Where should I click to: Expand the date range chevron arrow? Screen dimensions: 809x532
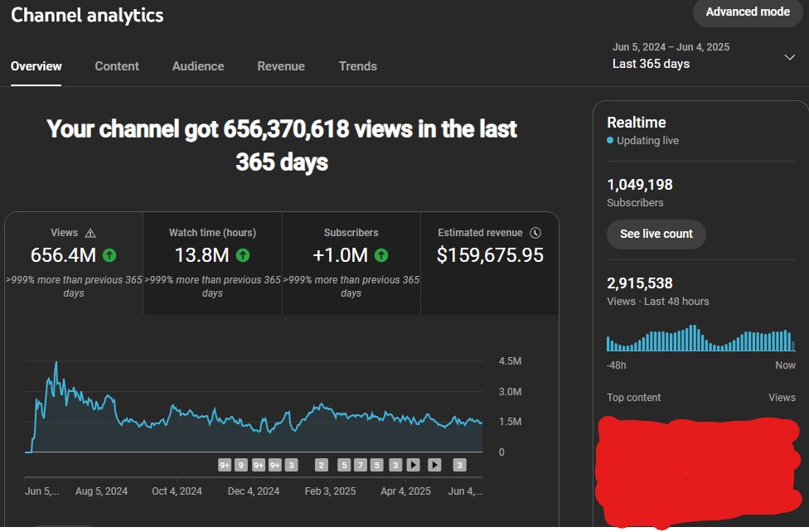789,56
